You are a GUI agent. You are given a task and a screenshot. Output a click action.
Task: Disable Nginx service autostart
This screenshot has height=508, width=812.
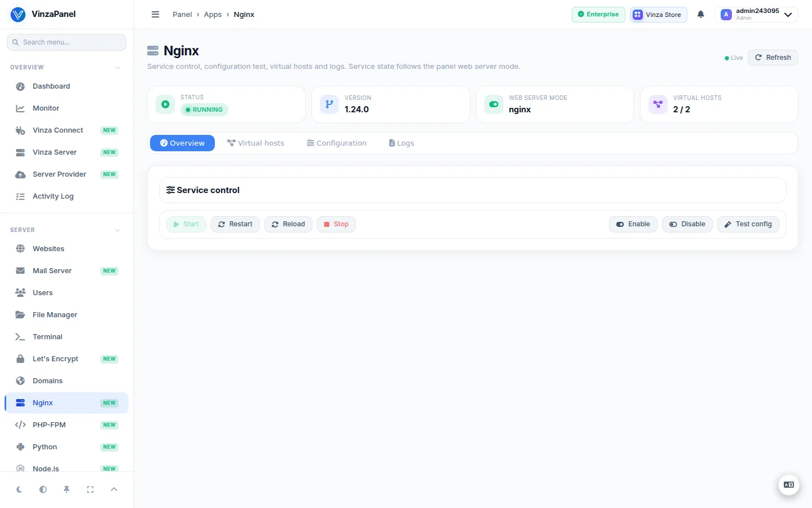pyautogui.click(x=687, y=224)
